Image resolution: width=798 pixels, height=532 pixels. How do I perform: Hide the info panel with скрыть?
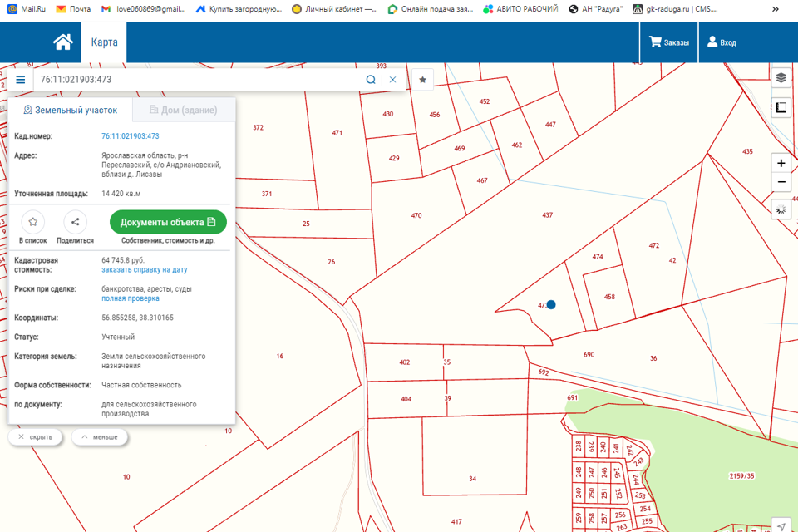[35, 437]
